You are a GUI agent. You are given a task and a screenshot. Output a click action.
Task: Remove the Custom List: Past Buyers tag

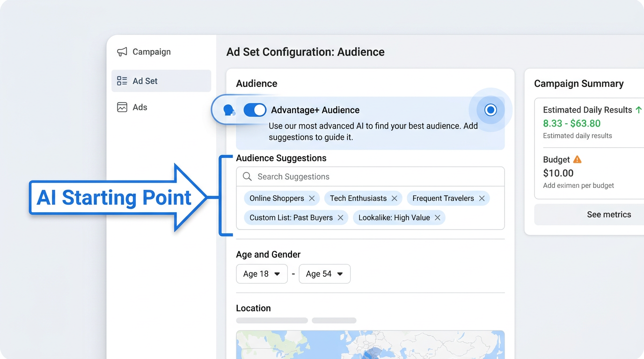pos(340,218)
